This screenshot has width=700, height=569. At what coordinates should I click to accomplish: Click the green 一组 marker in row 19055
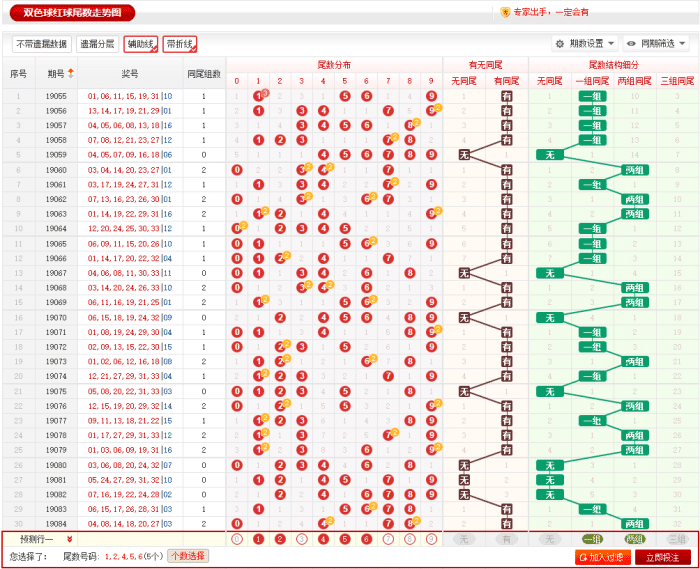click(592, 96)
